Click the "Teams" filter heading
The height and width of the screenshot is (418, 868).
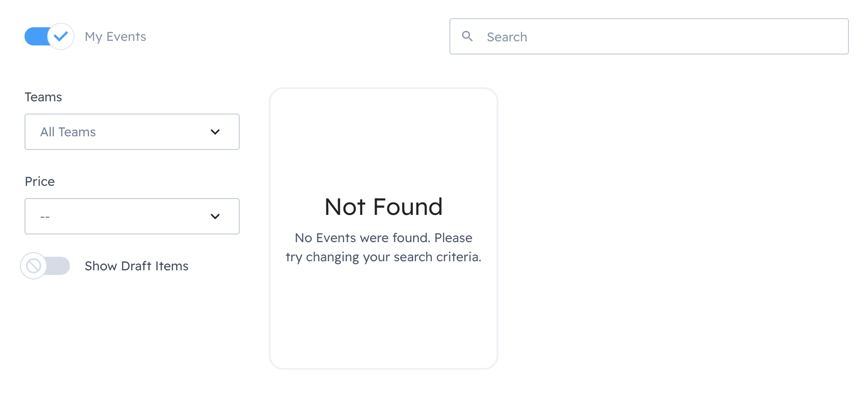point(43,97)
